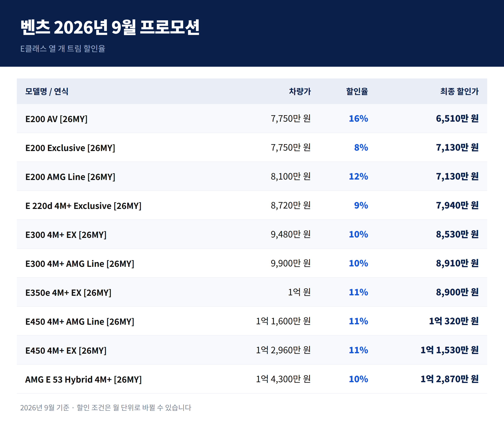Click the E350e 4M+ EX 11% discount
Viewport: 504px width, 425px height.
(x=358, y=292)
